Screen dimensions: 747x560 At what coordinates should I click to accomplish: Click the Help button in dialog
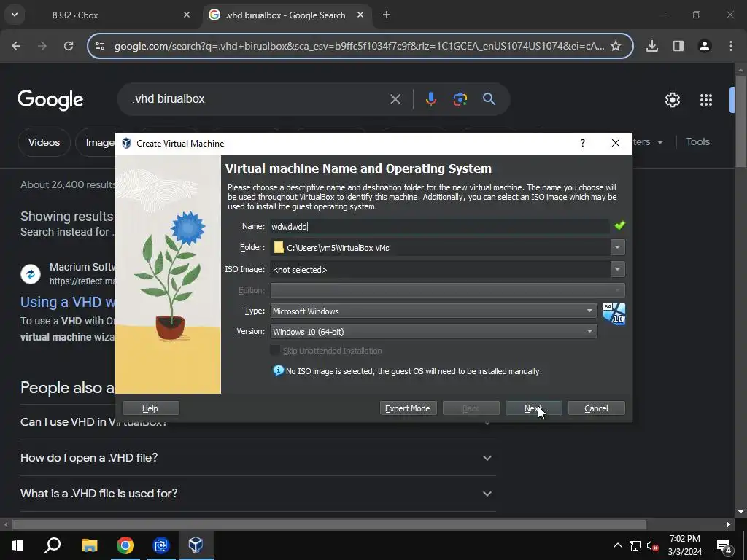point(150,408)
